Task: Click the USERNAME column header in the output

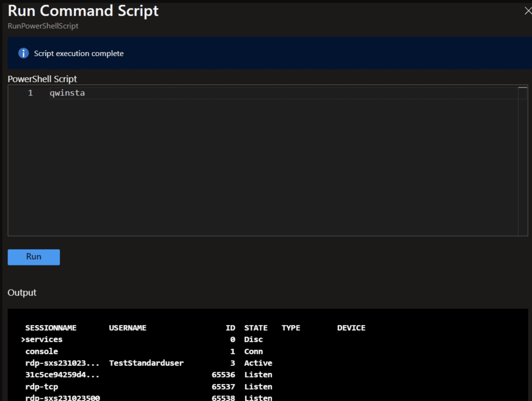Action: click(x=128, y=328)
